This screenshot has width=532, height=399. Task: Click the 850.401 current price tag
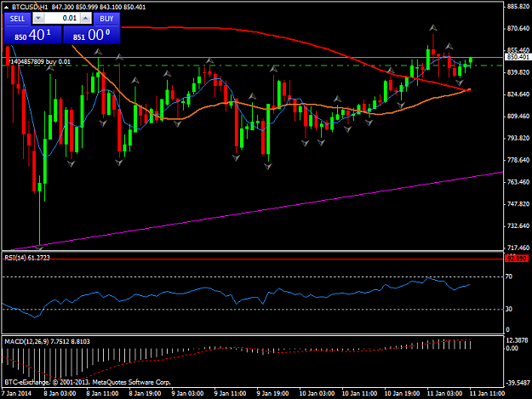point(518,57)
